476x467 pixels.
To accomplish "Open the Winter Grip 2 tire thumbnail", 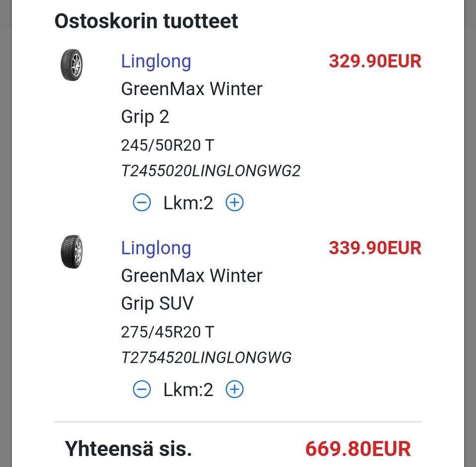I will point(71,65).
